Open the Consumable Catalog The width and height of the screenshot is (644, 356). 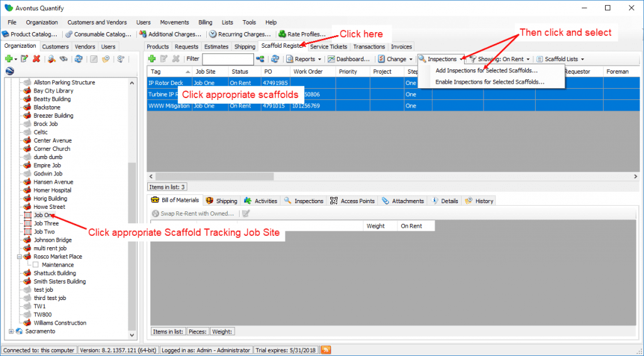99,34
